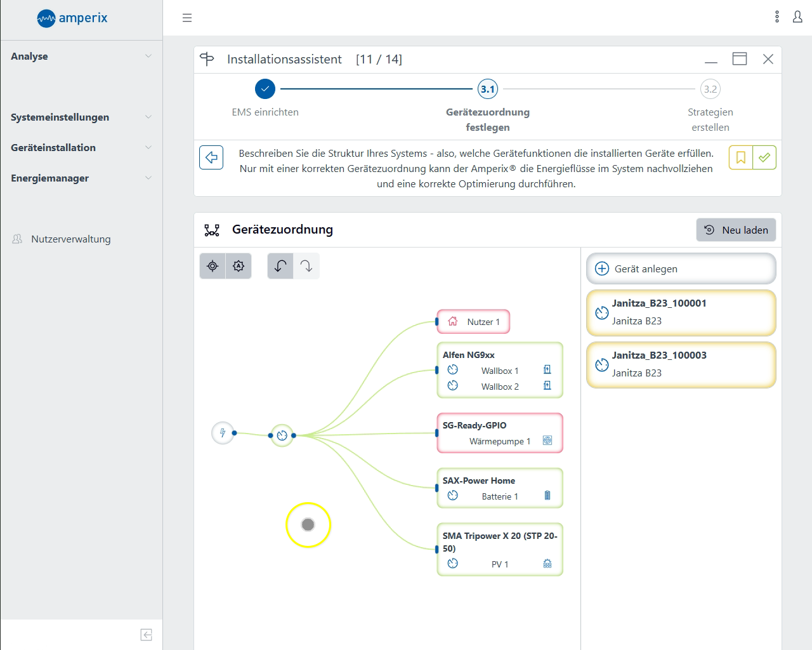The image size is (812, 650).
Task: Select the Janitza_B23_100003 device card
Action: (x=681, y=364)
